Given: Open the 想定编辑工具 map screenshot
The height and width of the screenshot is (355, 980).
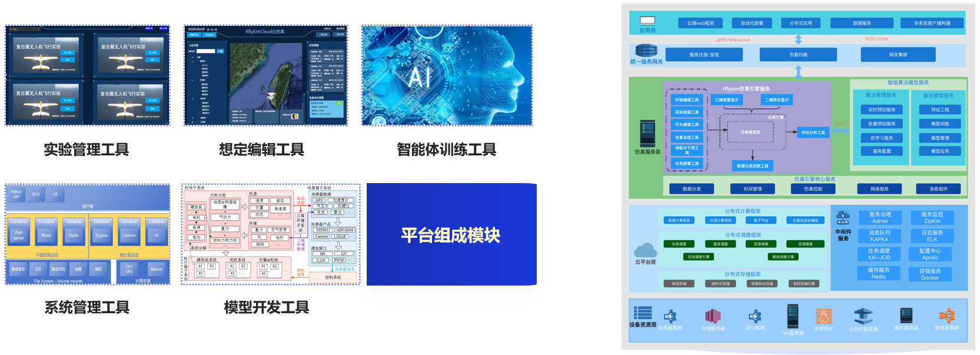Looking at the screenshot, I should (265, 75).
